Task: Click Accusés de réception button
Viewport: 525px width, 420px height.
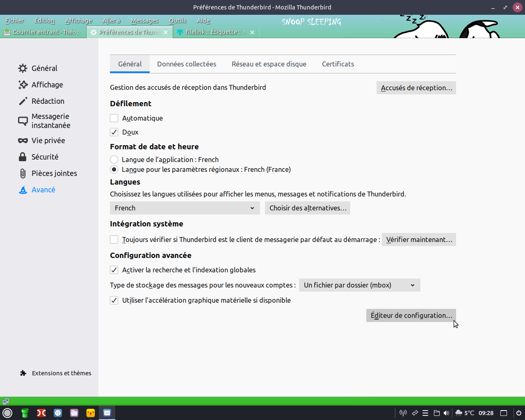Action: 416,88
